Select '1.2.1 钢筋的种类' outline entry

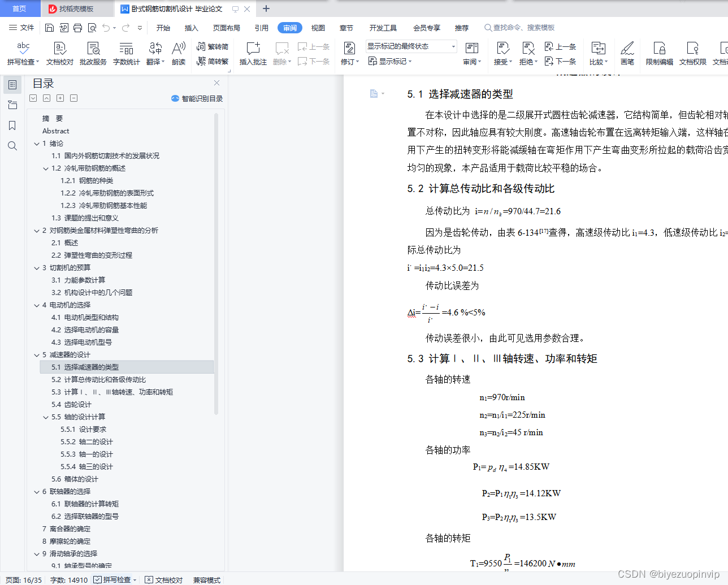pyautogui.click(x=87, y=181)
